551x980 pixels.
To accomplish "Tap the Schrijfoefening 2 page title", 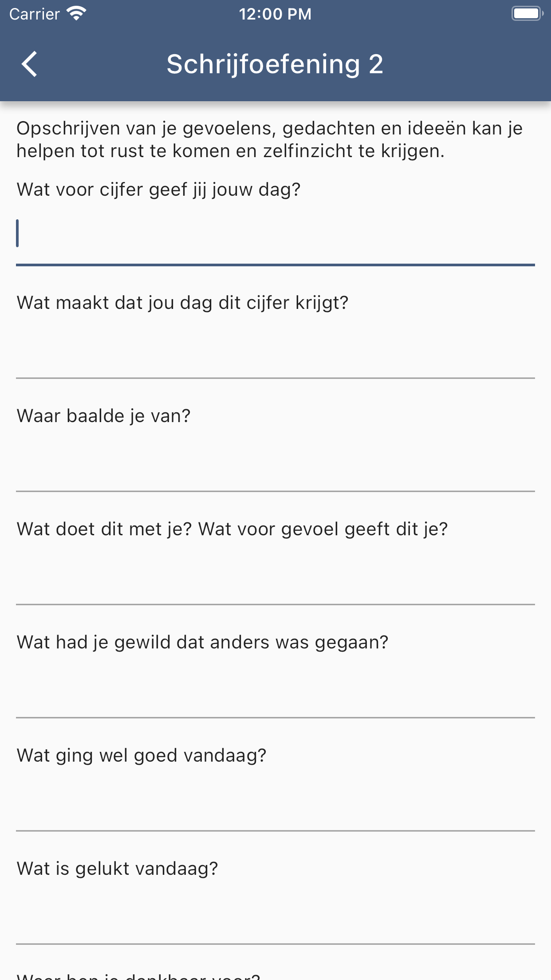I will click(275, 64).
